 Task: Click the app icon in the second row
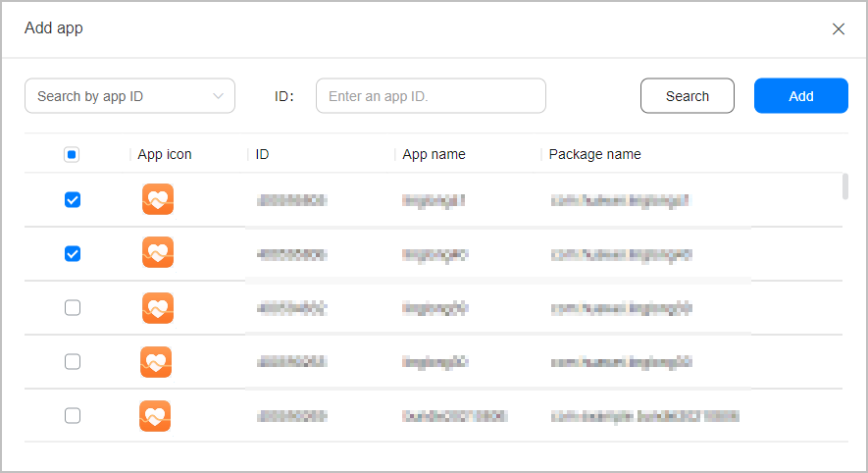[x=158, y=252]
